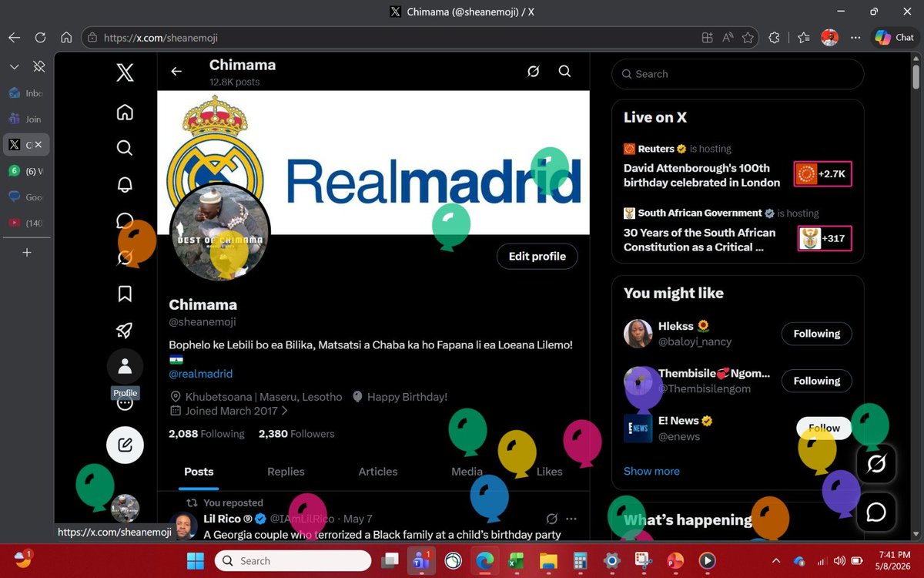Search Chimama's posts magnifier icon

click(564, 71)
